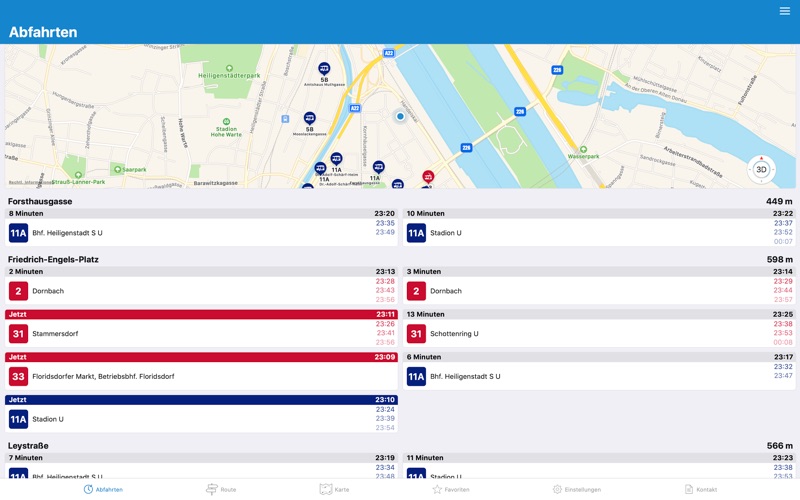800x500 pixels.
Task: Select the Leystraße stop heading
Action: pyautogui.click(x=28, y=446)
